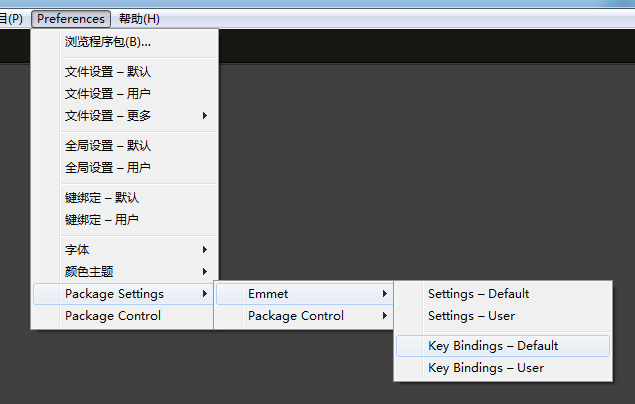Choose 全局设置 – 用户
Image resolution: width=635 pixels, height=404 pixels.
tap(108, 168)
